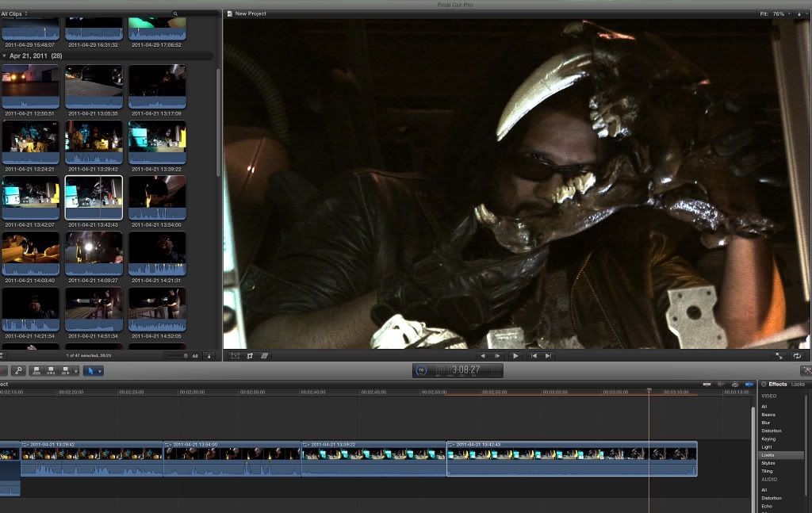Toggle video skimming in the timeline

tap(707, 384)
